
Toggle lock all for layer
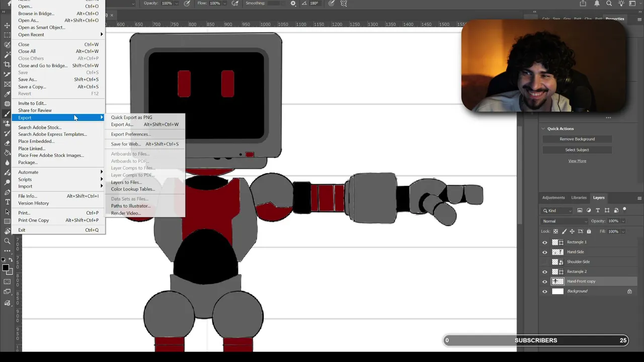tap(589, 231)
